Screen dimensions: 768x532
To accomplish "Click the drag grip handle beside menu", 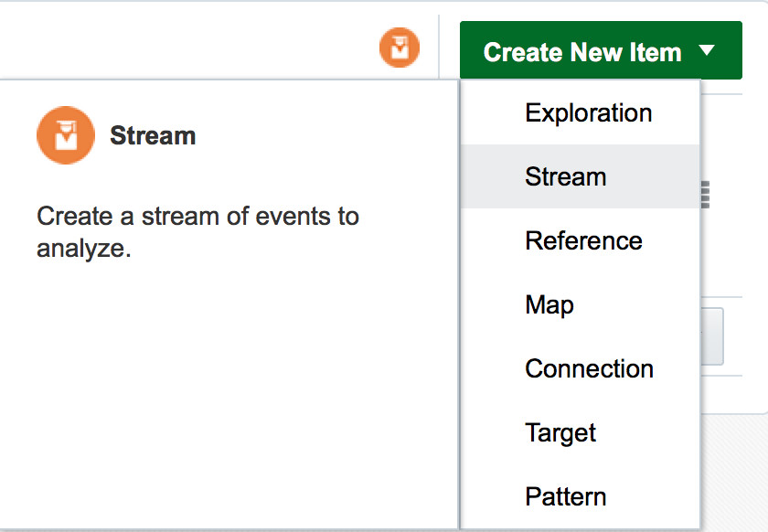I will tap(705, 195).
